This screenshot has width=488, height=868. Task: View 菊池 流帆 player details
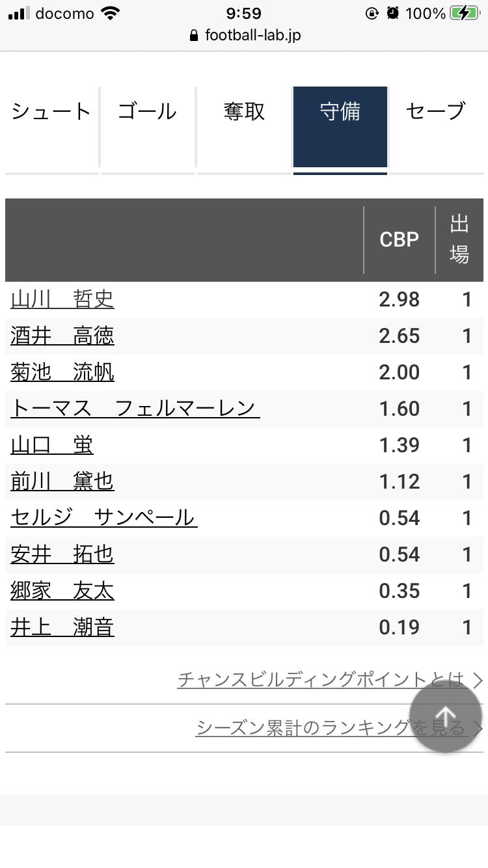62,372
